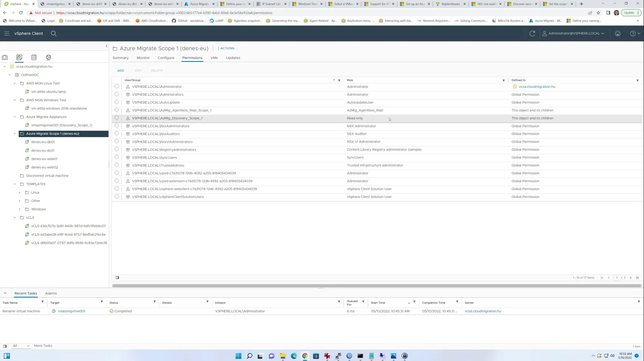644x361 pixels.
Task: Switch to the Alarms tab
Action: 51,293
